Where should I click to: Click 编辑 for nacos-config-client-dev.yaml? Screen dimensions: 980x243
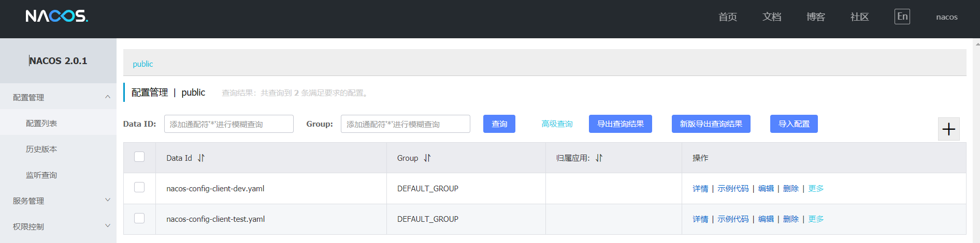766,189
